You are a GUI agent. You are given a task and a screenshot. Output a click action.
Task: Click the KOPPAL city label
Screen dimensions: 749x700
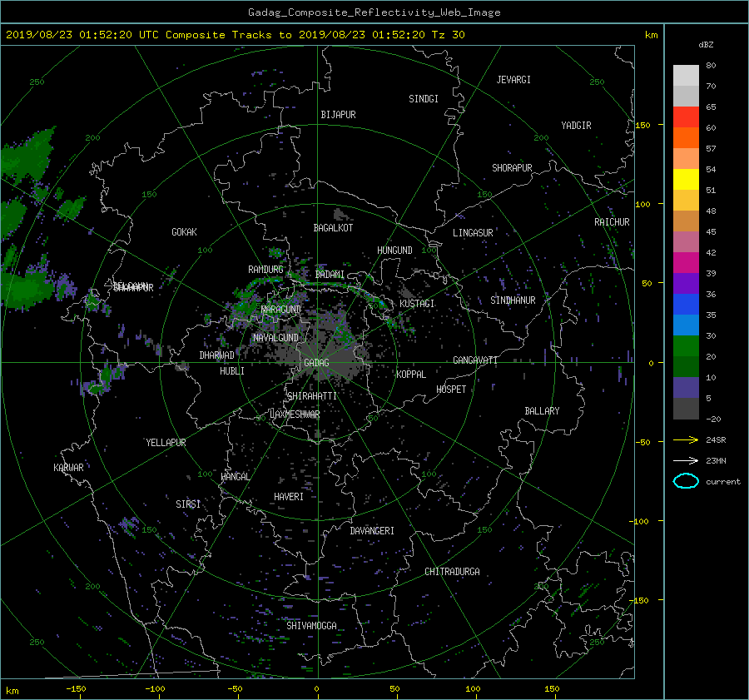point(411,375)
